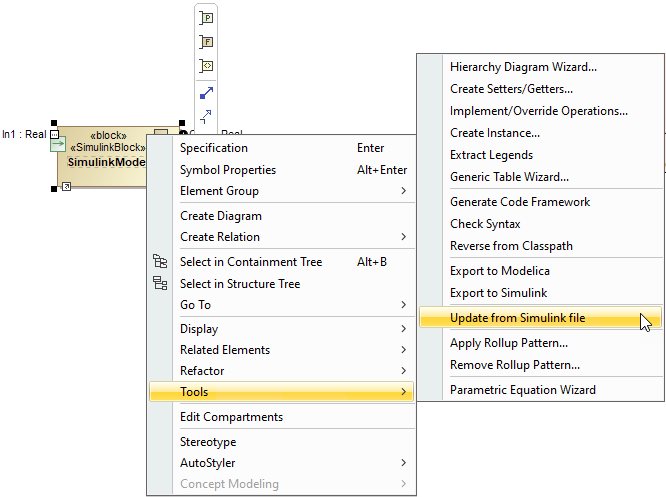
Task: Expand the Go To submenu
Action: [x=404, y=305]
